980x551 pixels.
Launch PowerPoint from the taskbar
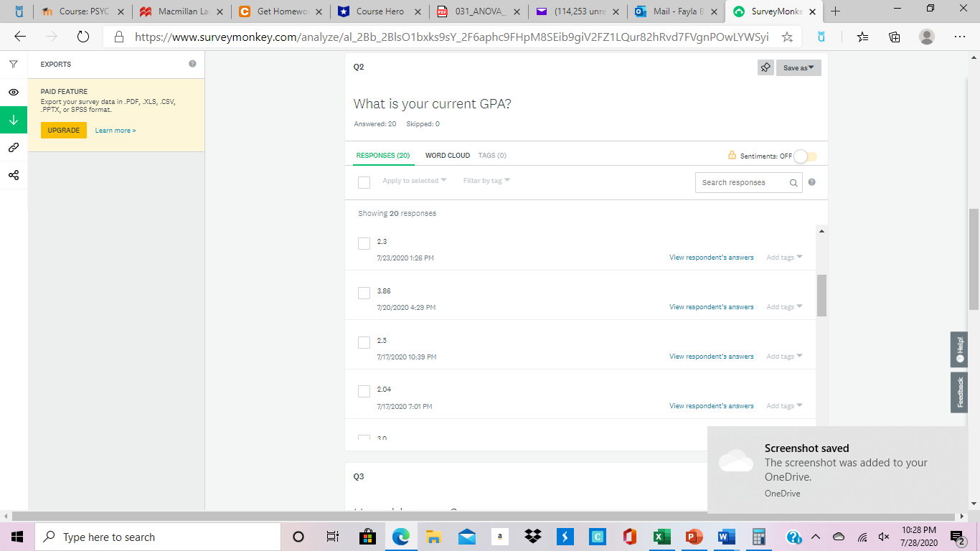tap(694, 537)
